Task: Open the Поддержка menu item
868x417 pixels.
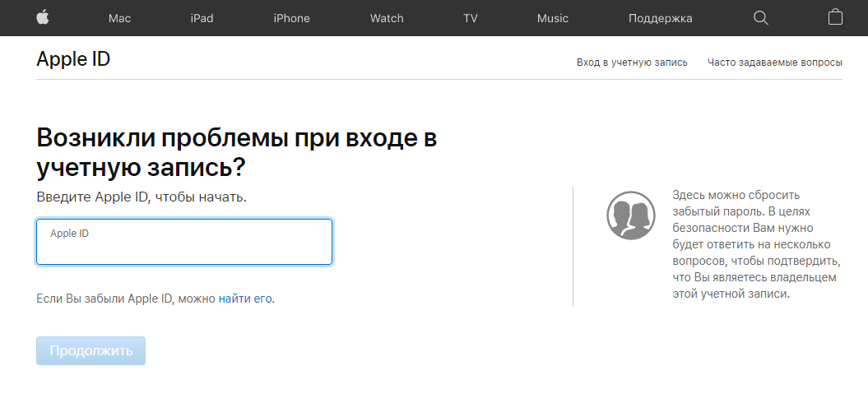Action: point(661,18)
